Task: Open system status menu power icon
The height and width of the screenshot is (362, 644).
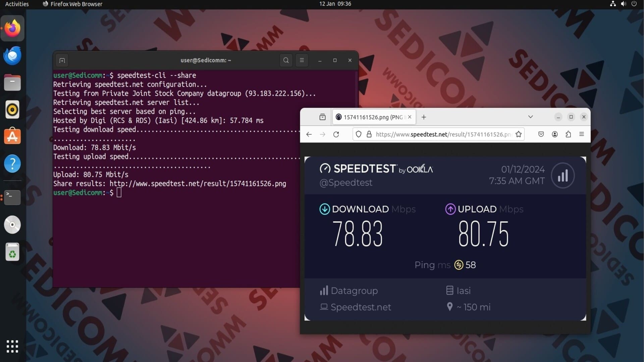Action: [634, 4]
